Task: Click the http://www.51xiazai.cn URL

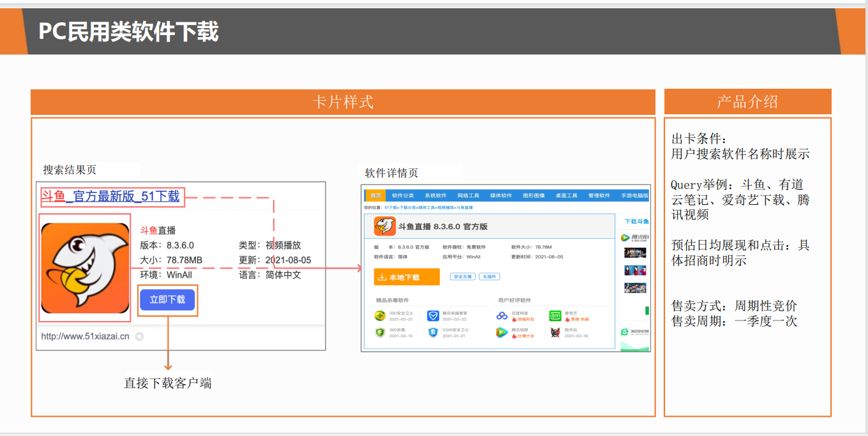Action: click(x=86, y=336)
